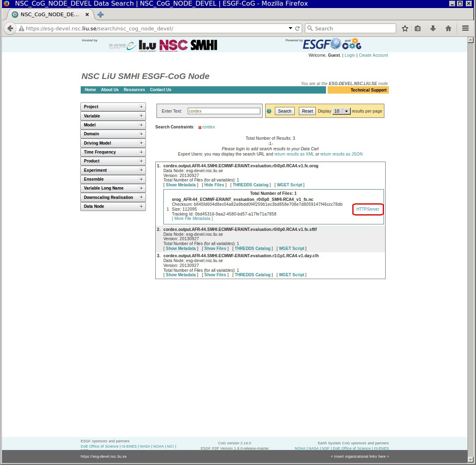The width and height of the screenshot is (476, 465).
Task: Click the scrollbar down arrow
Action: pos(471,459)
